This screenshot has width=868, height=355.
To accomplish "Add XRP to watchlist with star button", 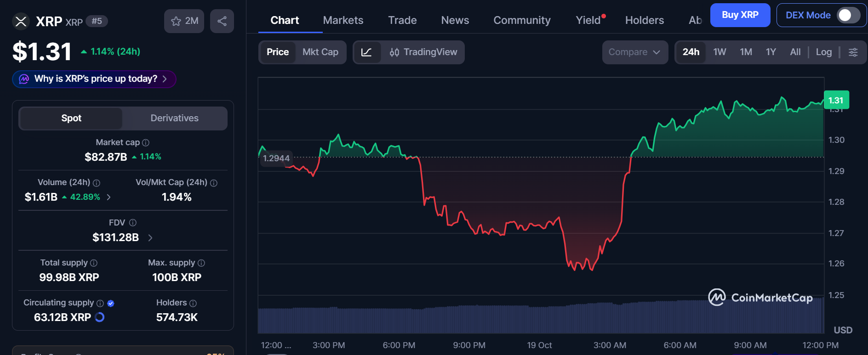I will point(184,21).
